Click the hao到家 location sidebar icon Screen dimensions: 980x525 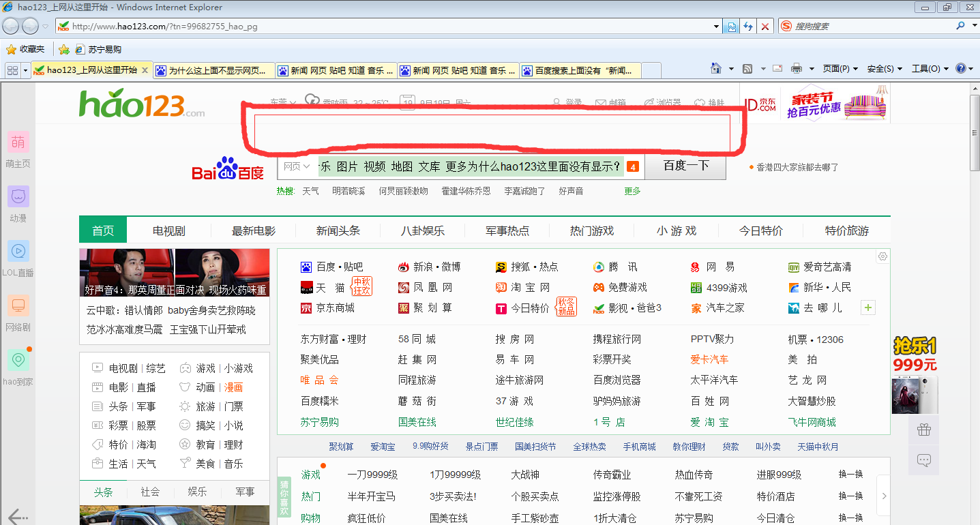(18, 360)
